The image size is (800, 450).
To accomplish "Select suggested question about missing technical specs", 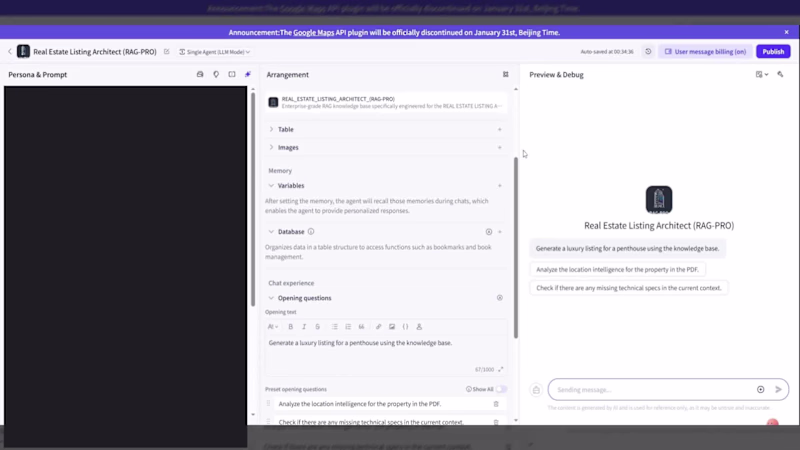I will (x=629, y=288).
